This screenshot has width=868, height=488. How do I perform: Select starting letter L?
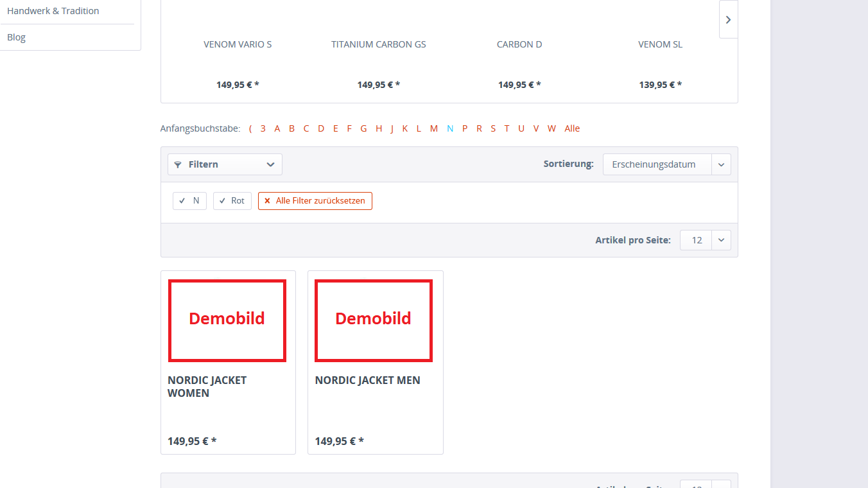(419, 128)
